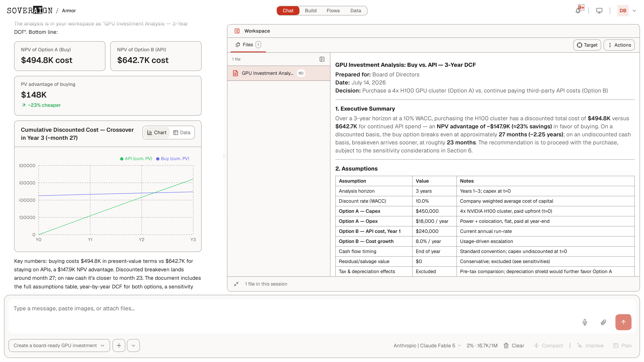The image size is (644, 362).
Task: Click the MD badge on the file
Action: click(301, 73)
